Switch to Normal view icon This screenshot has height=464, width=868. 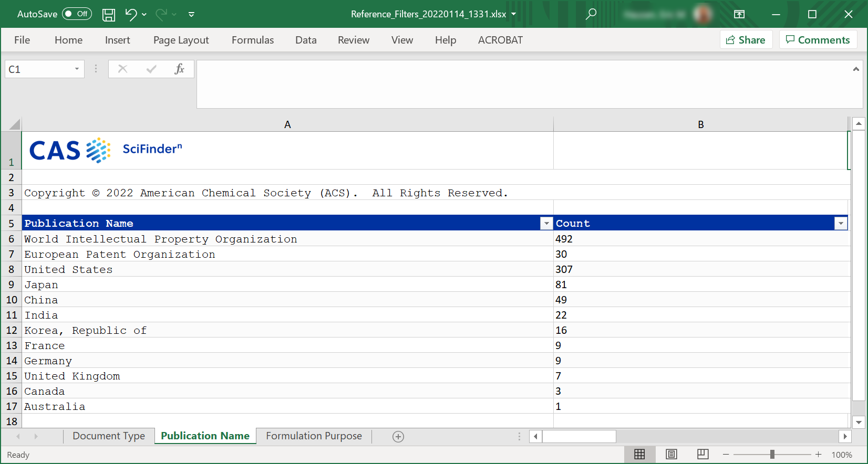point(639,455)
